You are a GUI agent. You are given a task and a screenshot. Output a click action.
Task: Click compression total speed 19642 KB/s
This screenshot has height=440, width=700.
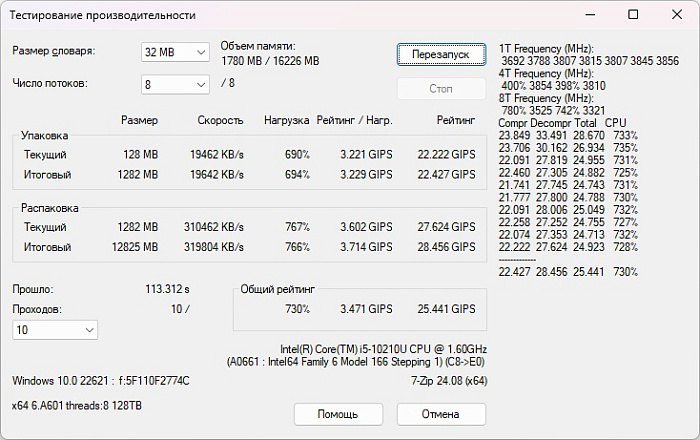click(x=217, y=174)
